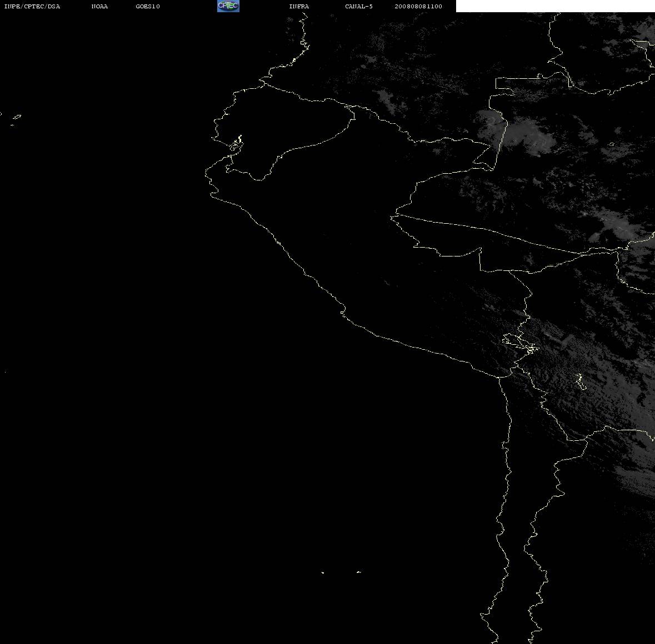
Task: Click Lake Titicaca outline on map
Action: tap(519, 344)
